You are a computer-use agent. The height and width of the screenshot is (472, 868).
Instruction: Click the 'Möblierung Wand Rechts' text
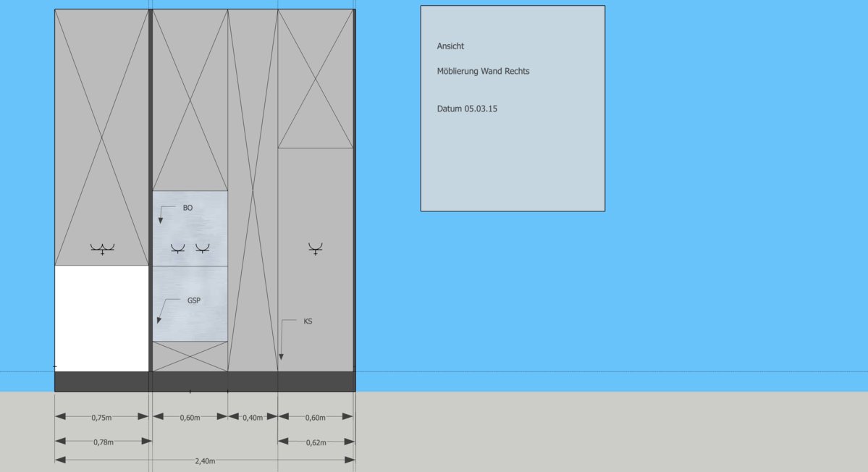click(483, 71)
